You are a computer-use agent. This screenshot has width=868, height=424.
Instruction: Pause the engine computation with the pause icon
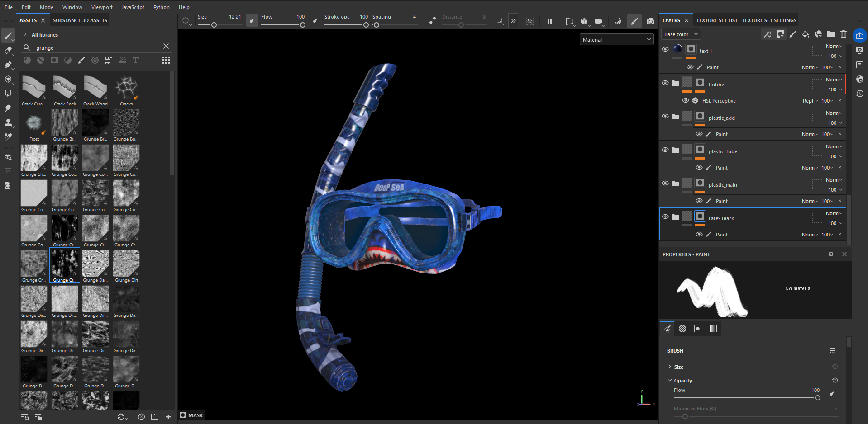point(550,21)
